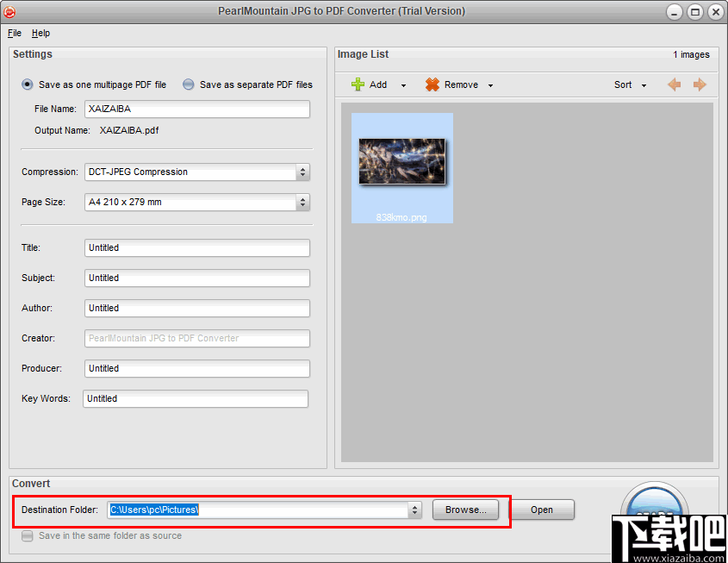The image size is (728, 563).
Task: Select 'Save as separate PDF files'
Action: (x=188, y=84)
